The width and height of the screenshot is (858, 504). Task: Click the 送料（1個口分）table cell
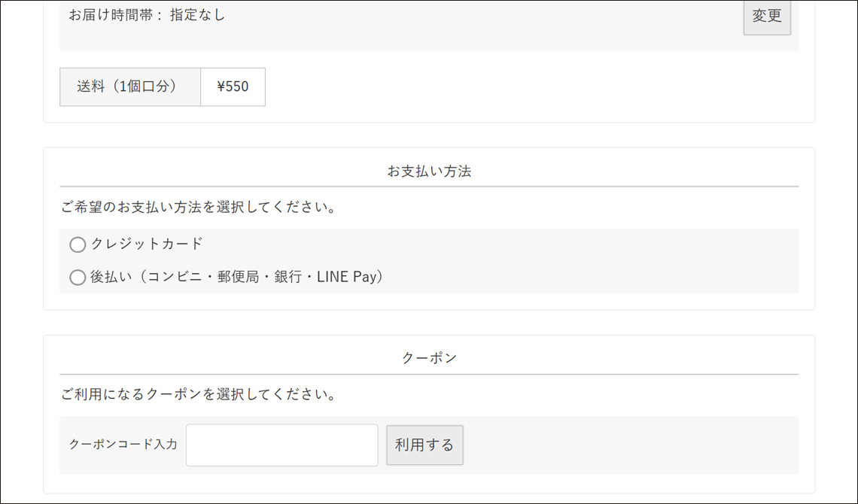pyautogui.click(x=130, y=87)
